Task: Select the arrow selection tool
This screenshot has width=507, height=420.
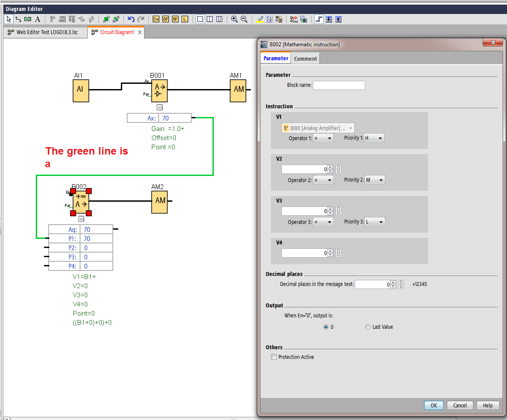Action: click(x=8, y=19)
